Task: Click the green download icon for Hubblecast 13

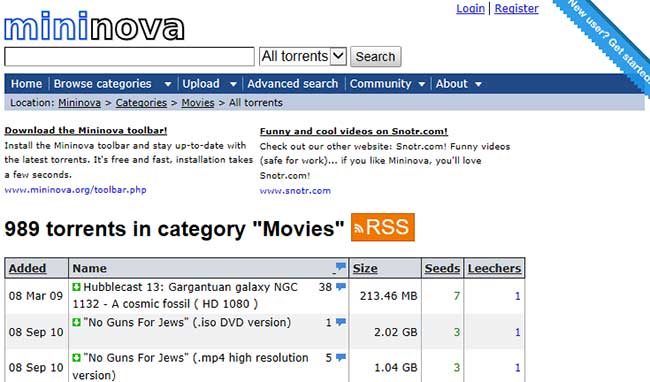Action: [76, 287]
